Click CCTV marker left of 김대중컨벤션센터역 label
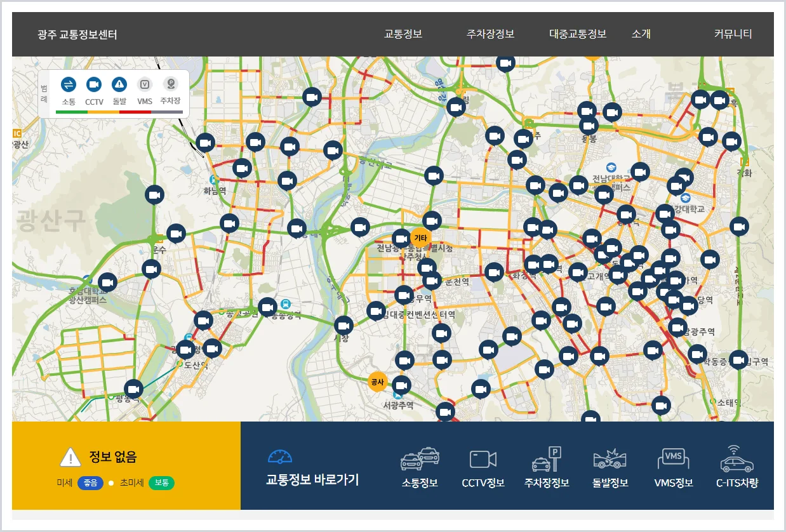This screenshot has height=532, width=786. [376, 311]
